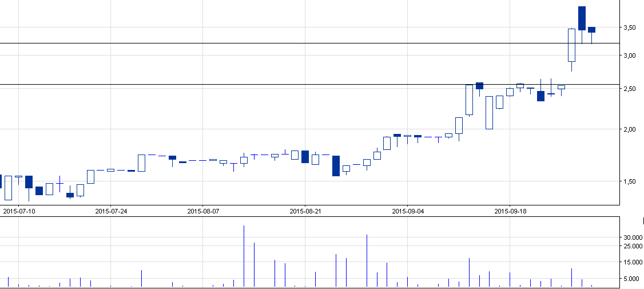
Task: Select the 15.000 volume axis label
Action: tap(633, 263)
